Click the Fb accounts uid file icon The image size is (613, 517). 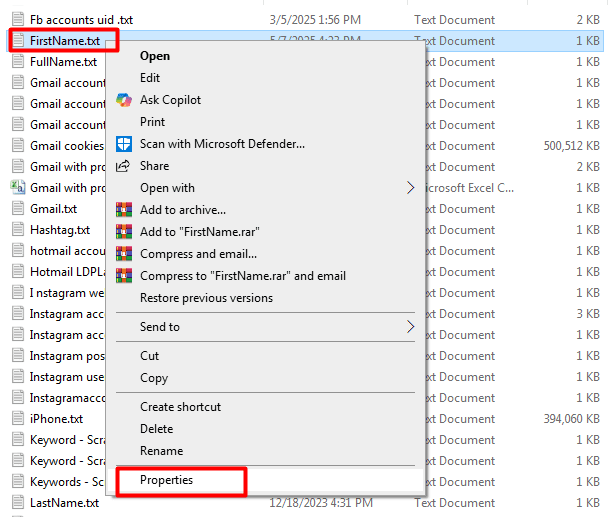(18, 19)
